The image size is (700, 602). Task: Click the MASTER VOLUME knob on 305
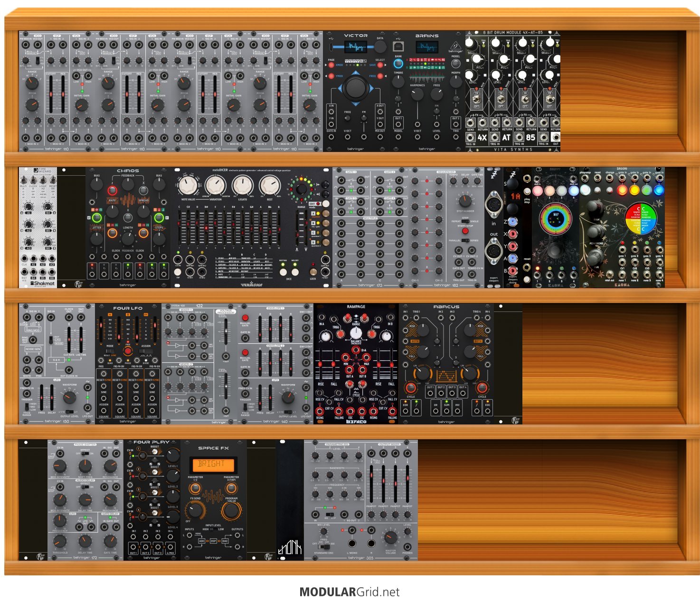390,538
